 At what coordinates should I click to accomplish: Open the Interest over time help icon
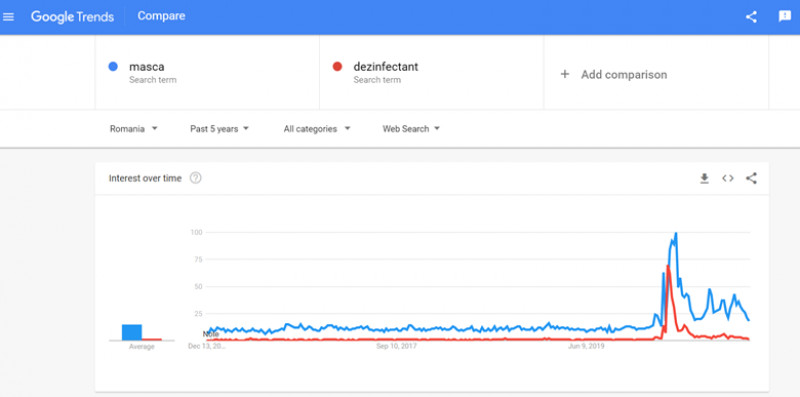[195, 178]
